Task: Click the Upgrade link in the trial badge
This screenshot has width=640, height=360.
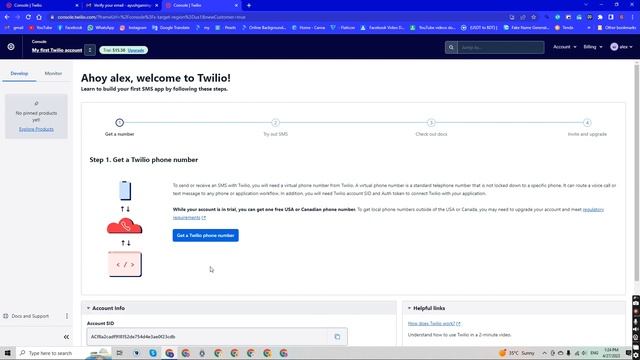Action: [x=136, y=50]
